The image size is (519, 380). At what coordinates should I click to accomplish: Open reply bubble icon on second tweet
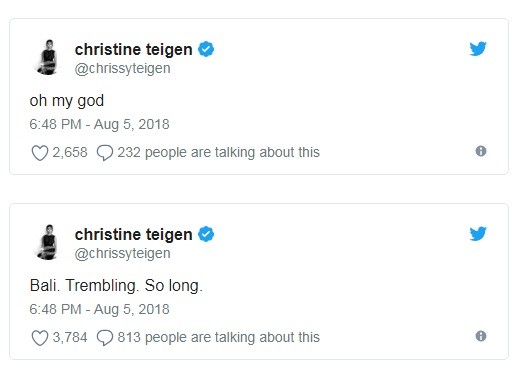105,338
